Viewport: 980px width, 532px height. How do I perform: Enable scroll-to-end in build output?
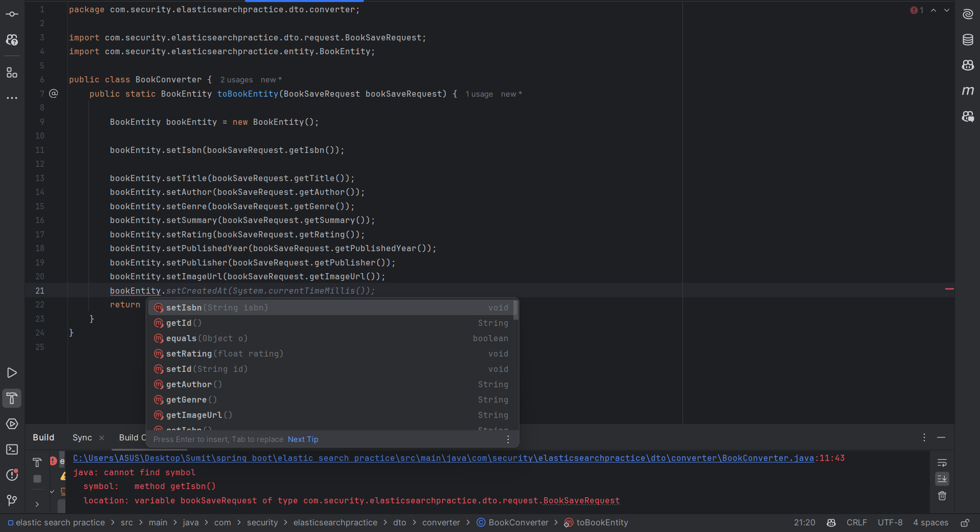click(x=942, y=479)
